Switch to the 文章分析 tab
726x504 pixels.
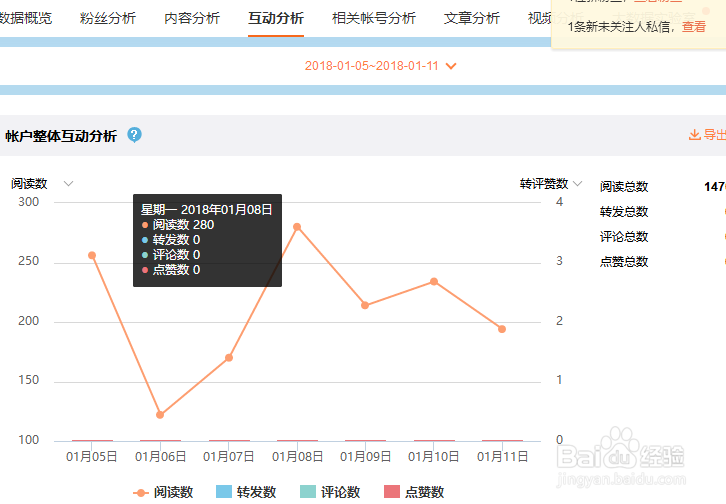click(472, 18)
